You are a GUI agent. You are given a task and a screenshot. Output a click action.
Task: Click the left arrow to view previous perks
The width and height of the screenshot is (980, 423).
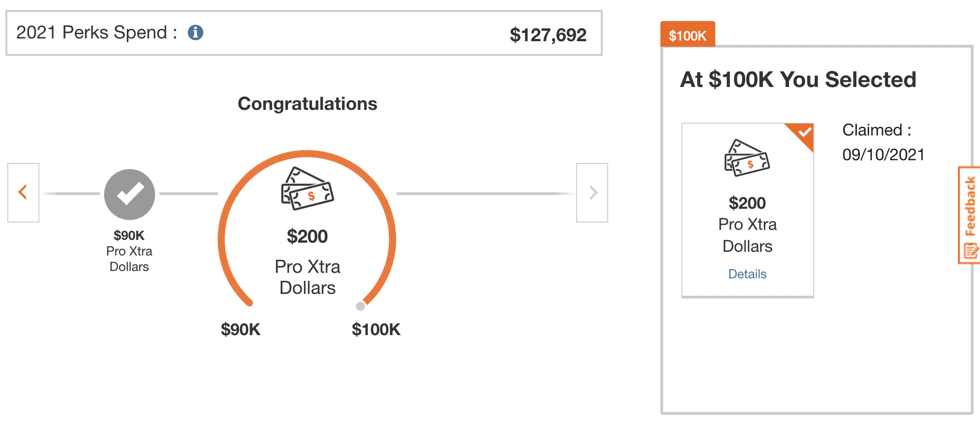click(x=23, y=193)
